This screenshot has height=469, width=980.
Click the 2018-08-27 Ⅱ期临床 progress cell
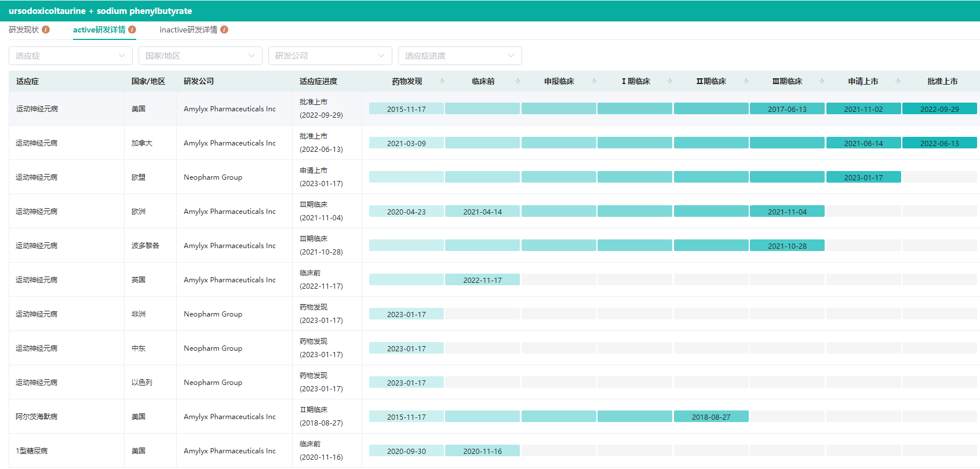711,417
